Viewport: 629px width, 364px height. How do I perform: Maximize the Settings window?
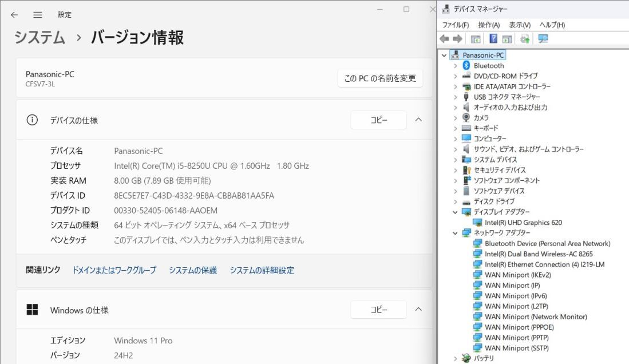[x=406, y=9]
